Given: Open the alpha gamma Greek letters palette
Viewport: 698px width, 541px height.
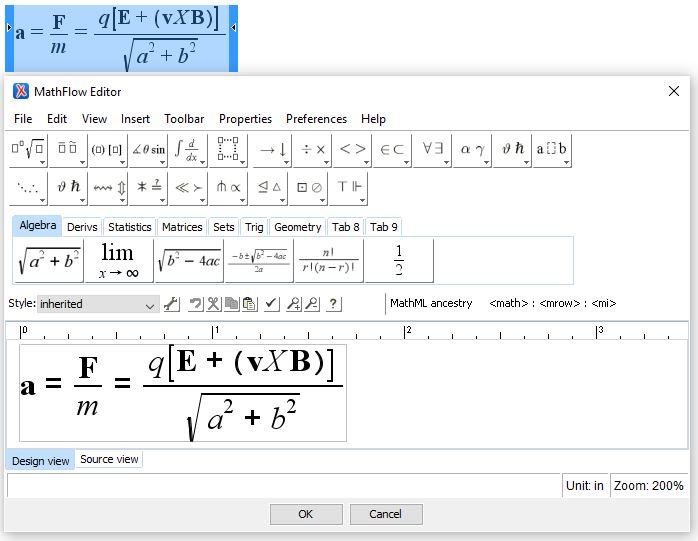Looking at the screenshot, I should coord(472,151).
